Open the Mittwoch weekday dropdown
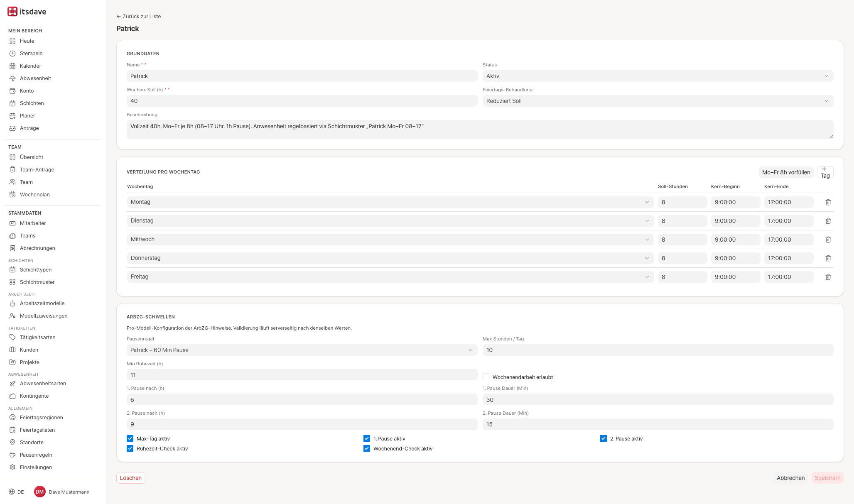Image resolution: width=854 pixels, height=504 pixels. pyautogui.click(x=390, y=240)
